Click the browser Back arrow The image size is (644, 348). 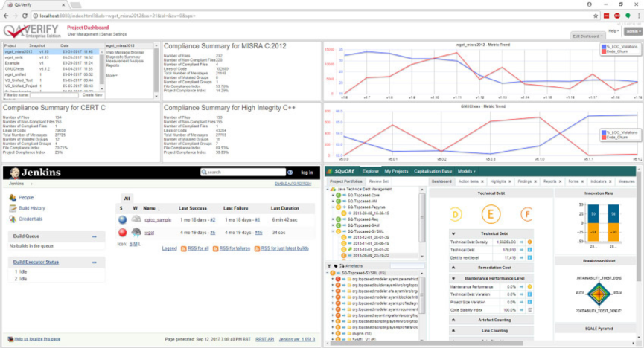[6, 16]
